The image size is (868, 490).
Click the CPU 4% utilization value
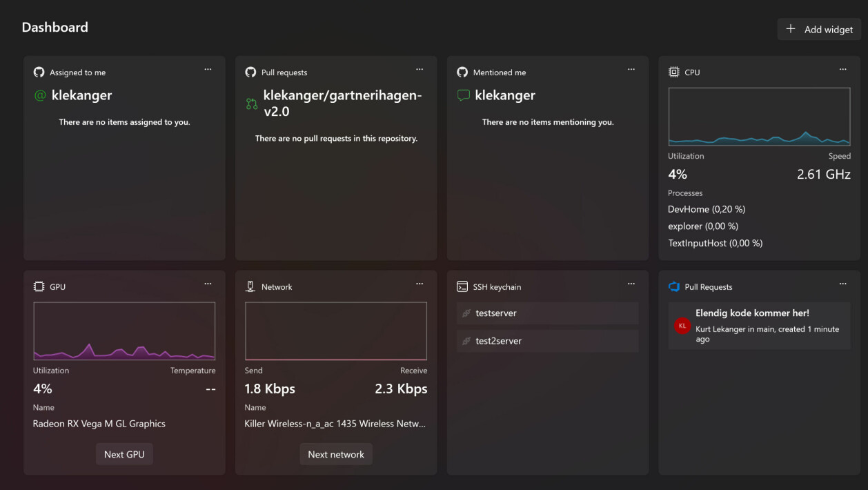coord(678,175)
